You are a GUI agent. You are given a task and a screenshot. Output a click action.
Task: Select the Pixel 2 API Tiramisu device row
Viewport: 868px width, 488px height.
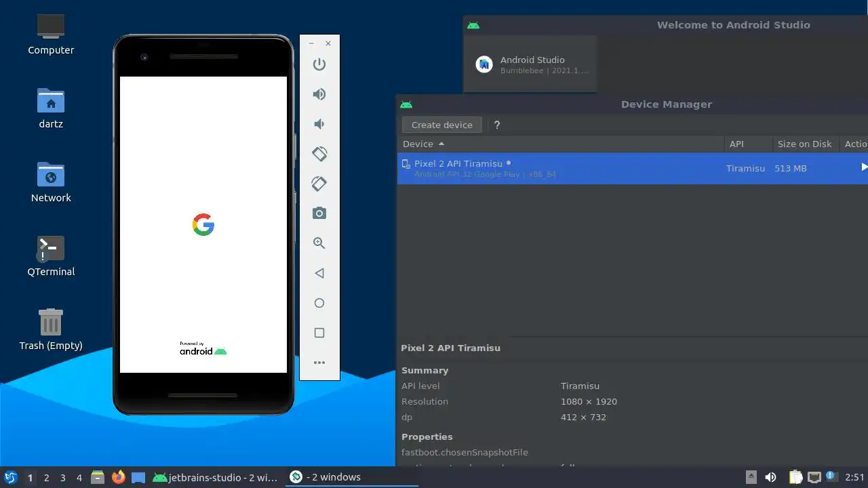(x=632, y=168)
